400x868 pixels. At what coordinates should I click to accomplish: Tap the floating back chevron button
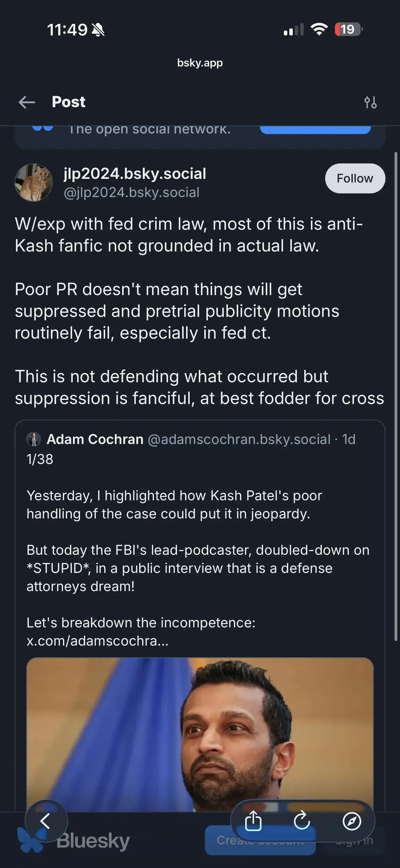click(46, 821)
